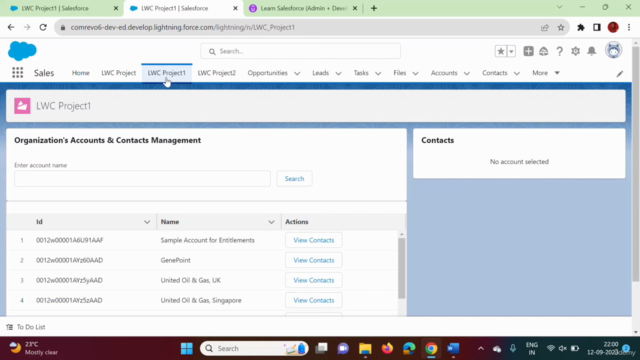This screenshot has width=640, height=360.
Task: Expand the Leads tab dropdown
Action: [338, 73]
